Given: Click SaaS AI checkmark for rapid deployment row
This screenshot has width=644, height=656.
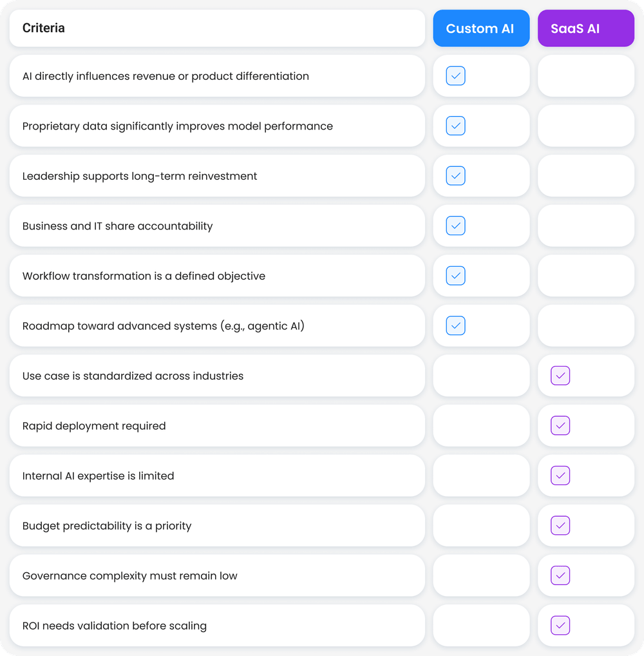Looking at the screenshot, I should pos(560,425).
